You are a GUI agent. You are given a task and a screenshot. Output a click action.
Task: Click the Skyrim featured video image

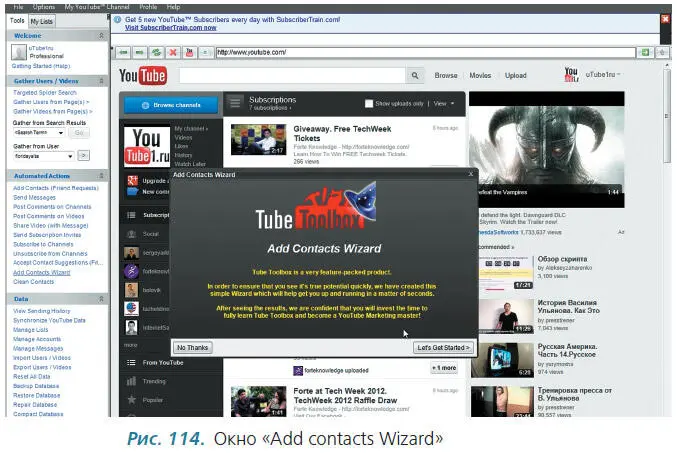(x=547, y=149)
